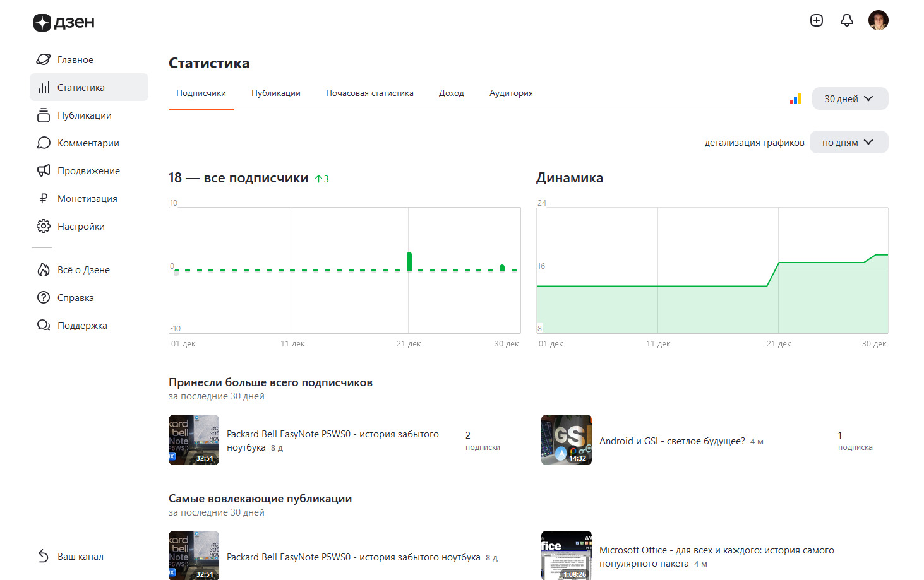Click the colored bars analytics icon
924x580 pixels.
[796, 98]
